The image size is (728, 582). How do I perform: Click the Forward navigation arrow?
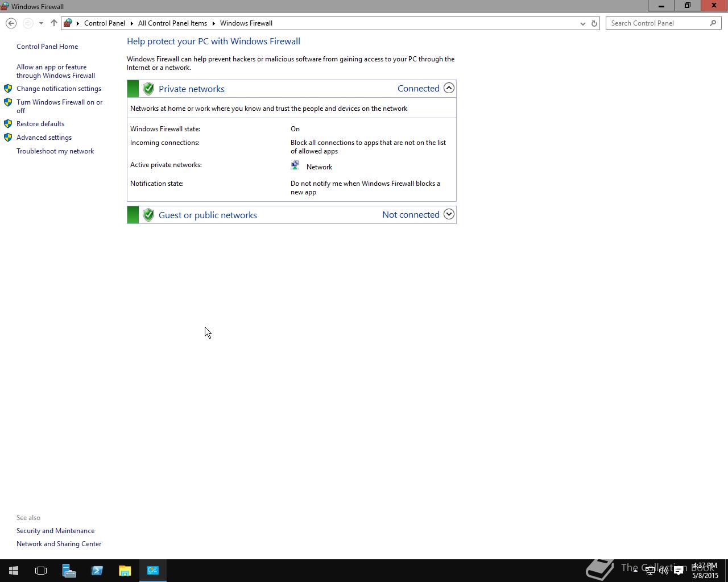(27, 23)
